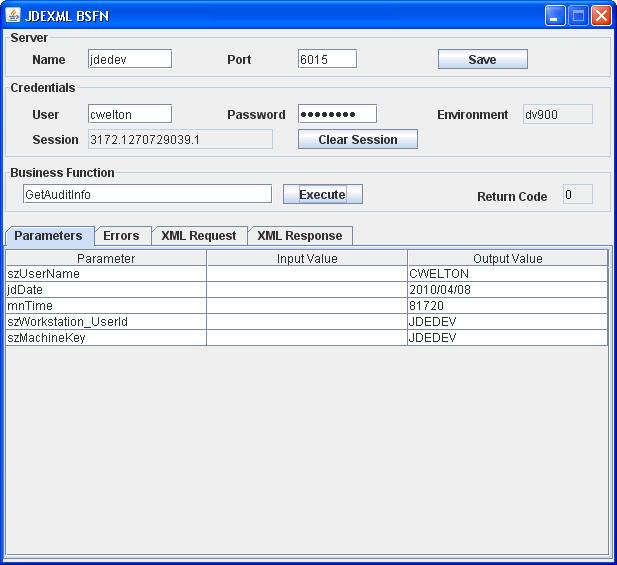Click the Business Function name field
This screenshot has width=617, height=565.
click(146, 195)
